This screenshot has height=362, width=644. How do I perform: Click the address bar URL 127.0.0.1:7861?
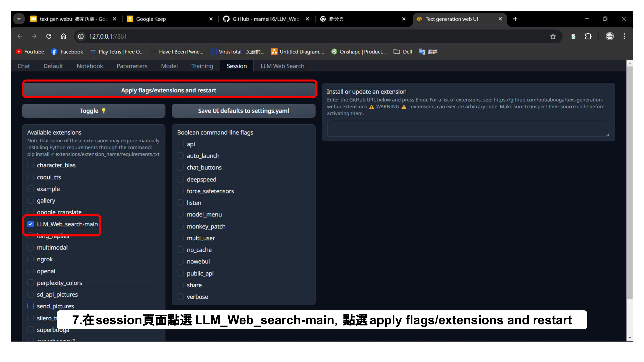pos(108,36)
